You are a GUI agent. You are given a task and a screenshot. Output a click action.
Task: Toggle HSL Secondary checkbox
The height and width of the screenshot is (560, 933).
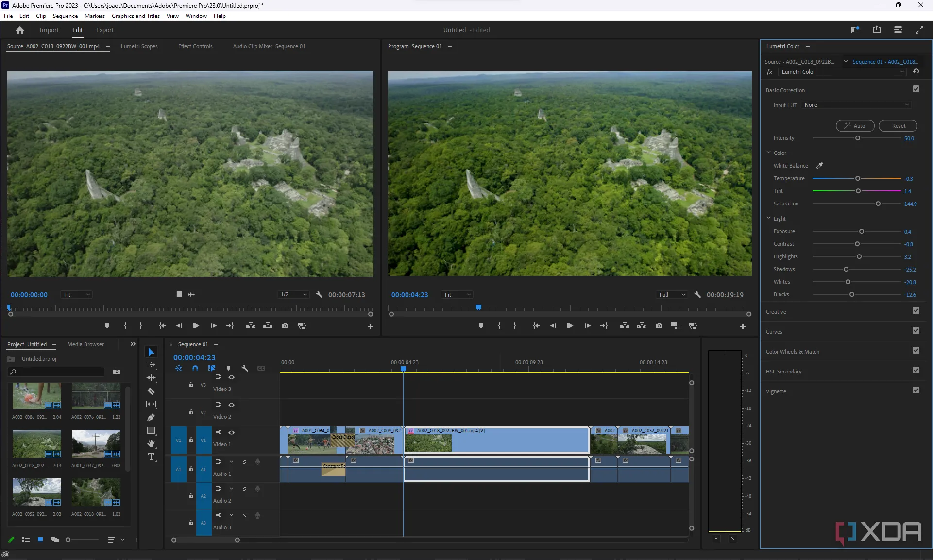tap(916, 370)
